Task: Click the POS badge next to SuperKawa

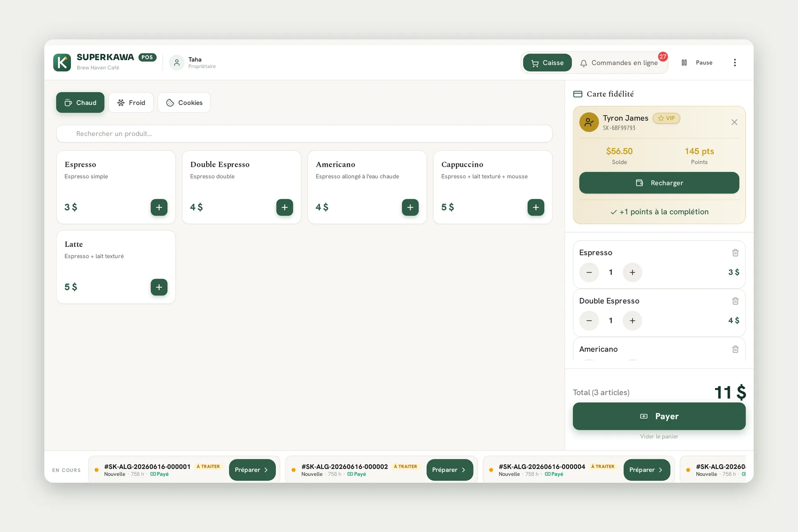Action: click(x=147, y=57)
